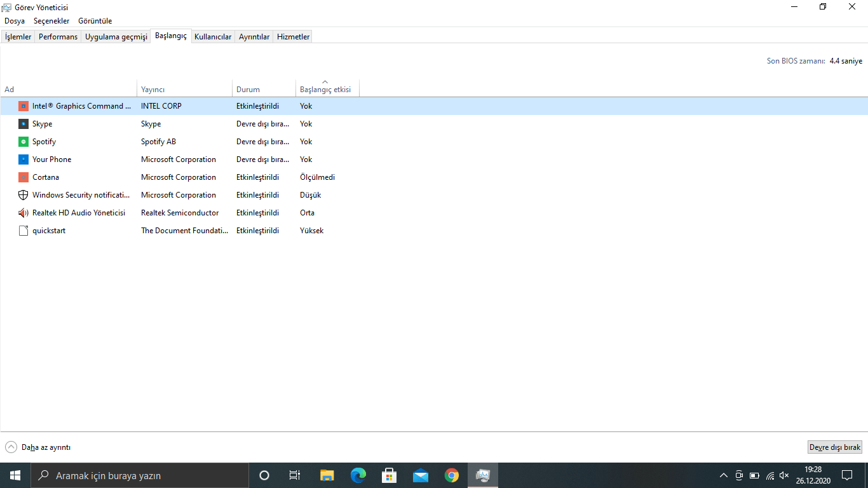Click the Spotify AB publisher cell
The height and width of the screenshot is (488, 868).
point(159,142)
